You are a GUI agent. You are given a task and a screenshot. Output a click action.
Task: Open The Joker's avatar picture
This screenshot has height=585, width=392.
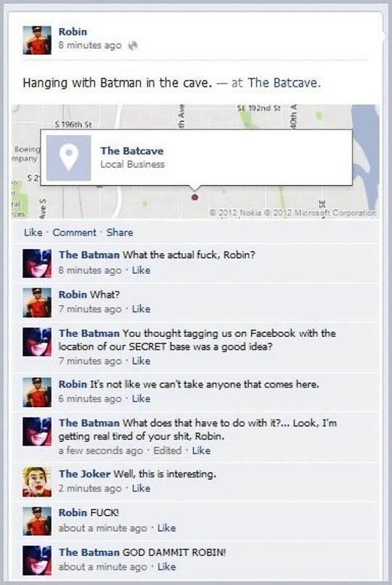pyautogui.click(x=37, y=482)
